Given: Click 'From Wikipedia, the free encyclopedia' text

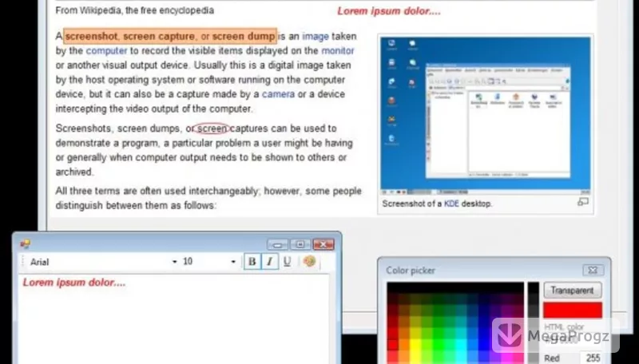Looking at the screenshot, I should (x=135, y=10).
